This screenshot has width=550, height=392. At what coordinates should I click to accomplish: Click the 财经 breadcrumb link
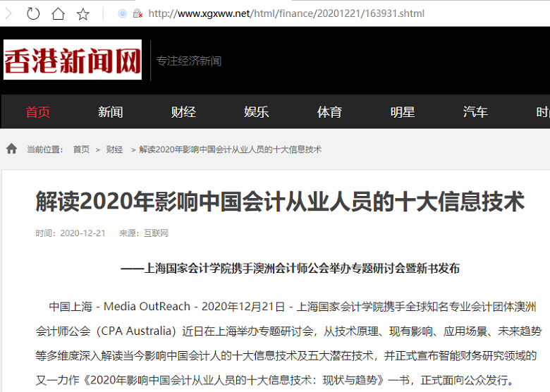(114, 149)
